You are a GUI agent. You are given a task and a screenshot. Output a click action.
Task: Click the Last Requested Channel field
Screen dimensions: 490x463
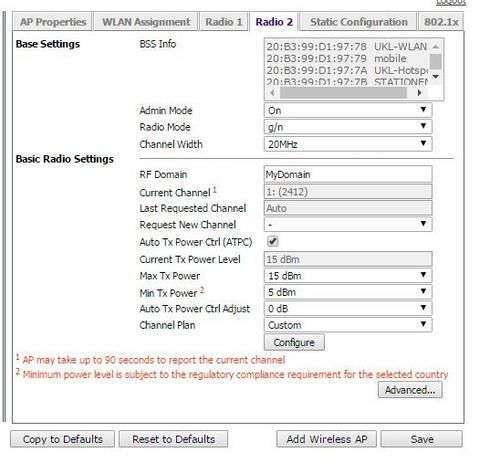348,208
